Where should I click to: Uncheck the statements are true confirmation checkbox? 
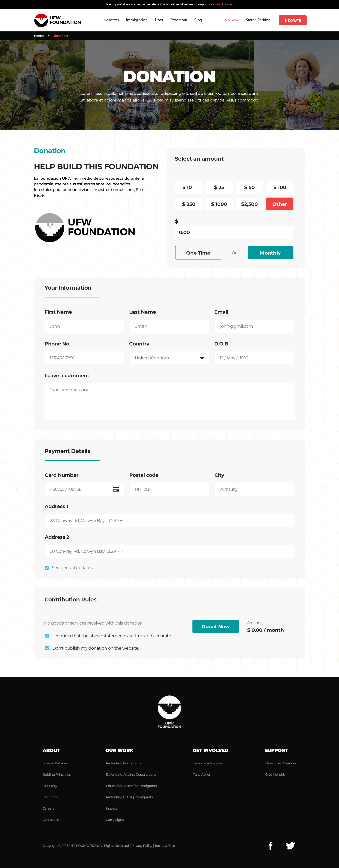point(47,636)
